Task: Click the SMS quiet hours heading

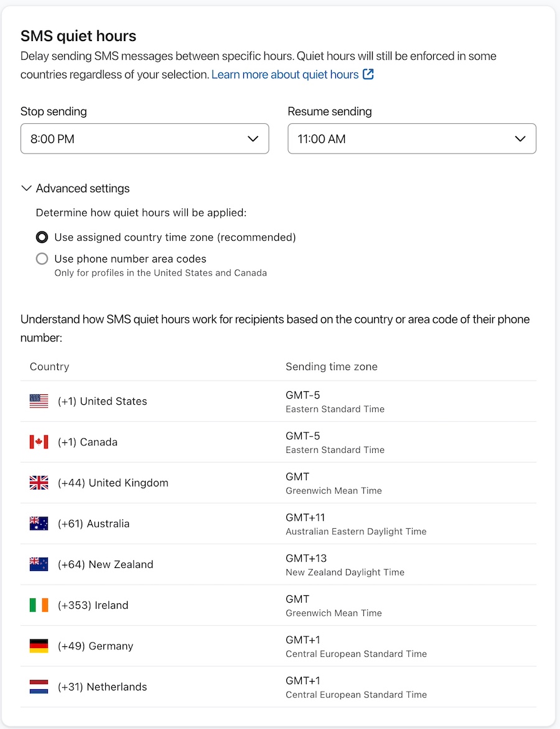Action: (78, 36)
